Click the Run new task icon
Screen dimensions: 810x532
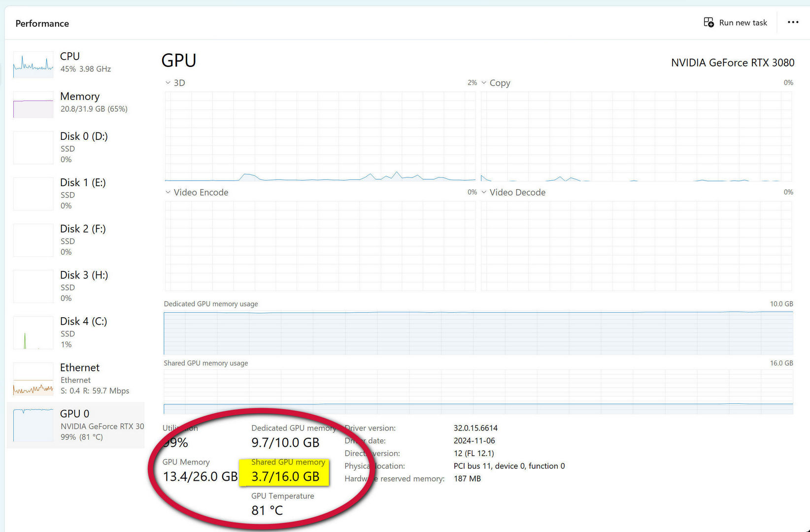(709, 22)
